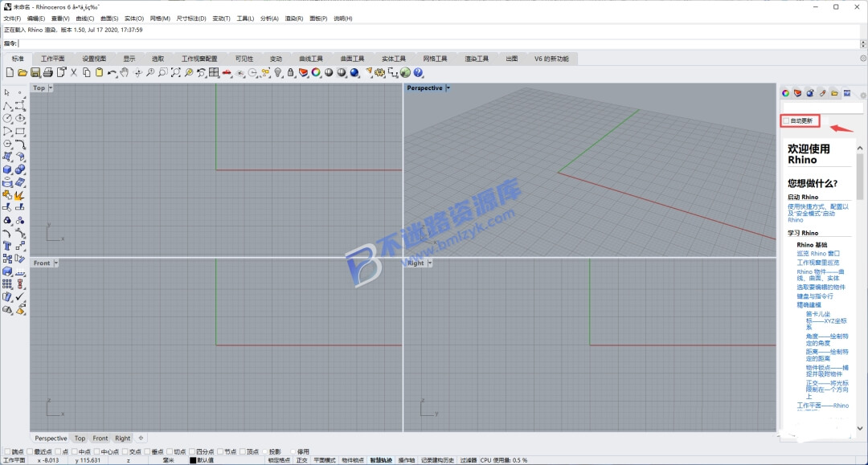Toggle the 交点 intersection snap checkbox
868x465 pixels.
[125, 451]
